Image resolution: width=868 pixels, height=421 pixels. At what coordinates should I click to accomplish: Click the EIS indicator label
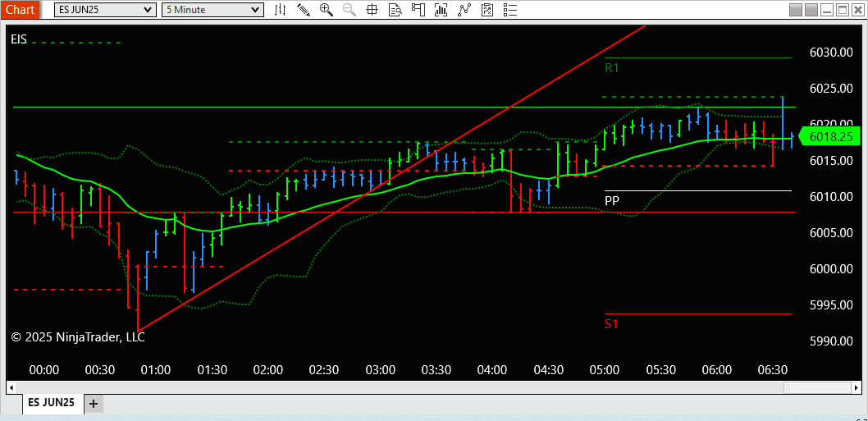pyautogui.click(x=19, y=39)
